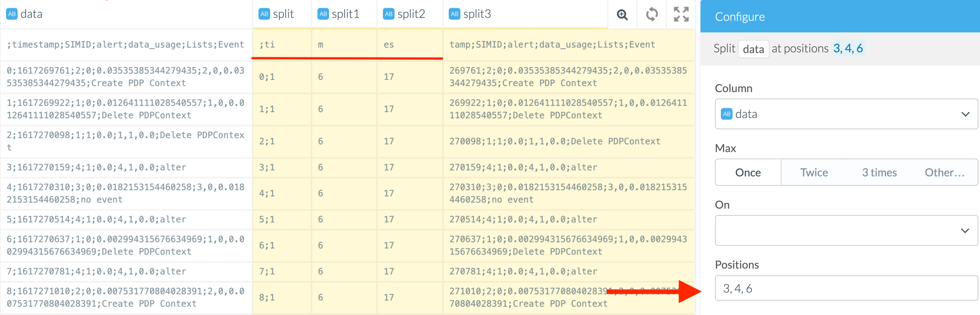Click the refresh arrows icon

tap(652, 15)
